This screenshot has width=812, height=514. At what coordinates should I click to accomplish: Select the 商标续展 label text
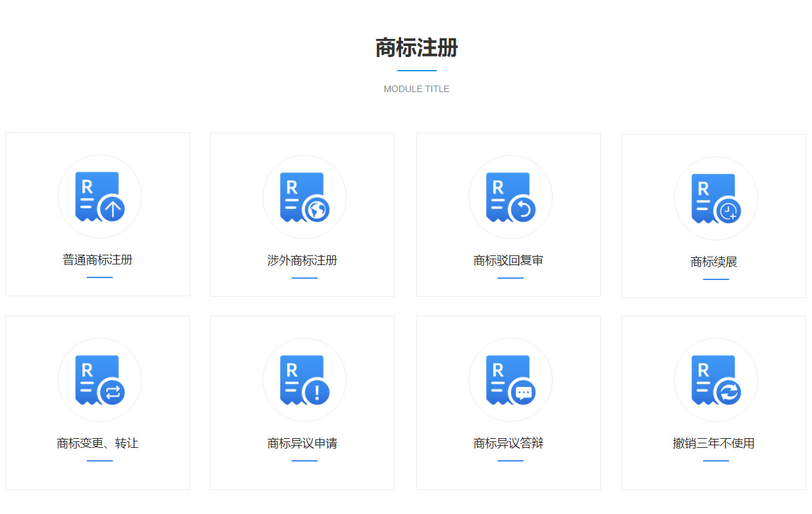pos(714,263)
